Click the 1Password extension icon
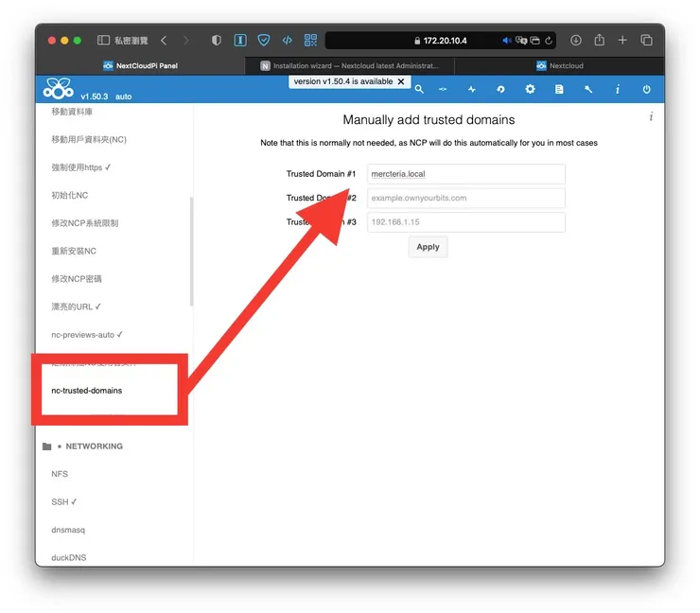The width and height of the screenshot is (700, 613). [x=240, y=40]
